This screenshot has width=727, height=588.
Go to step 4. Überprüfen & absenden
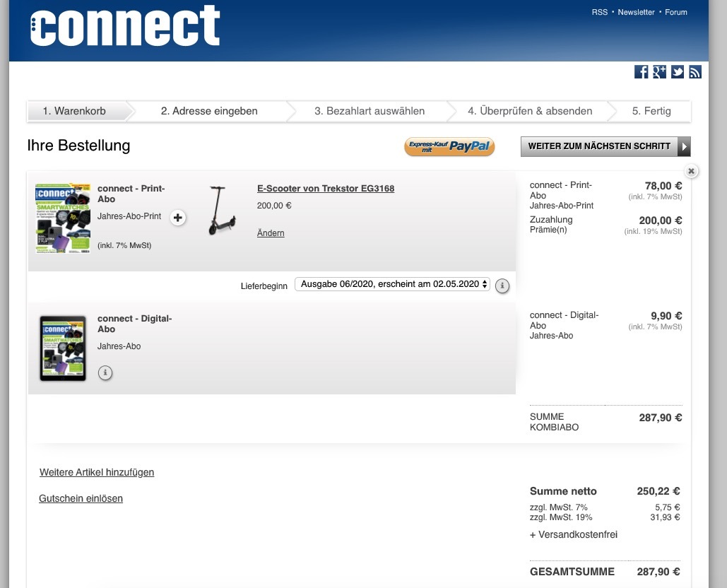[530, 111]
